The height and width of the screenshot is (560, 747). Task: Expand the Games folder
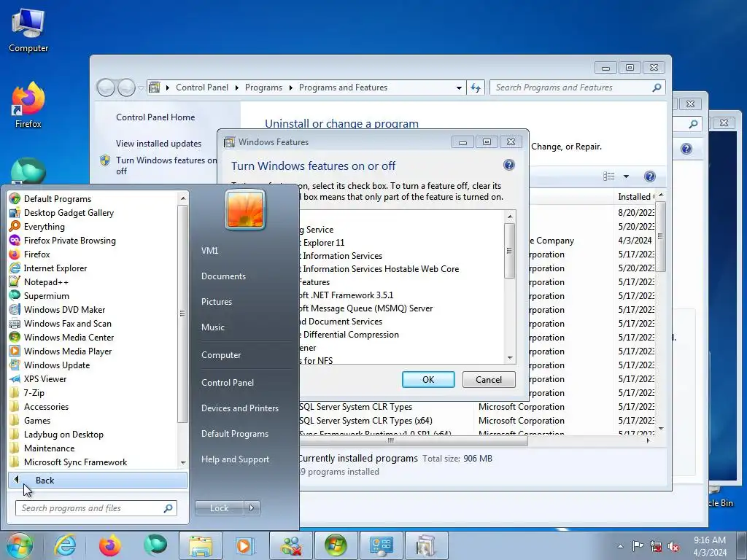30,420
